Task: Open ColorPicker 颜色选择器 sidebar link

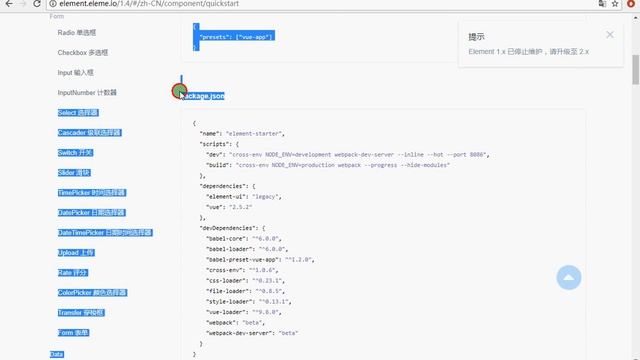Action: point(92,293)
